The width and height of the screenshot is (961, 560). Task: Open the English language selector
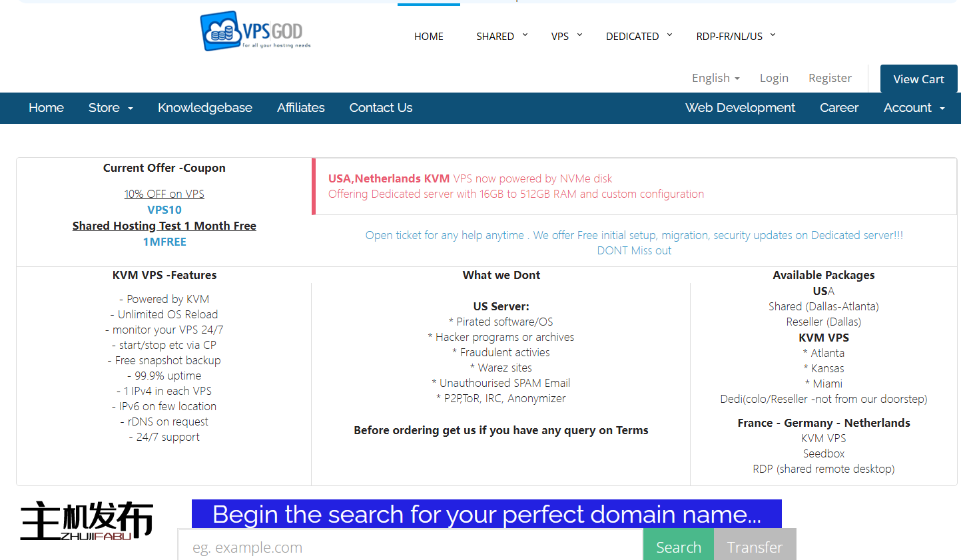pos(715,78)
